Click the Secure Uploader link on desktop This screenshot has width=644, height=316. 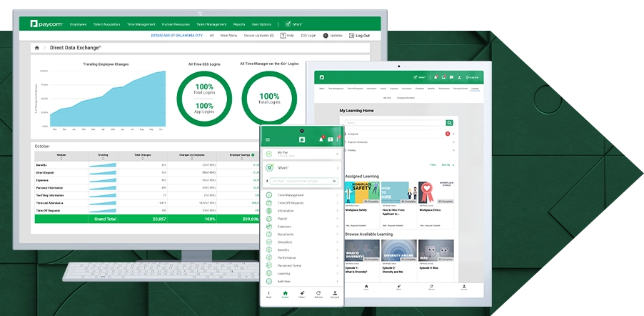point(258,36)
